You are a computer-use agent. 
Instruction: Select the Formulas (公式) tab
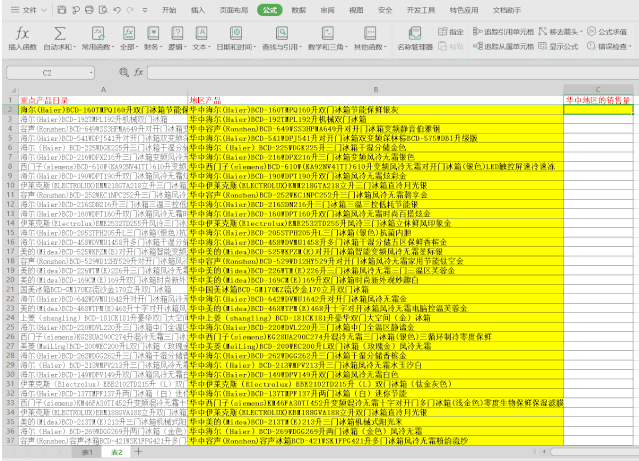click(270, 10)
